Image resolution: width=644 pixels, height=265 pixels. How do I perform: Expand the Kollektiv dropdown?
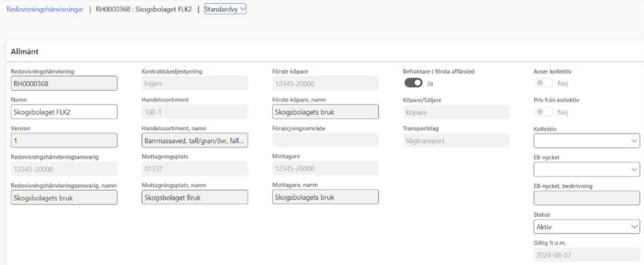(x=586, y=141)
